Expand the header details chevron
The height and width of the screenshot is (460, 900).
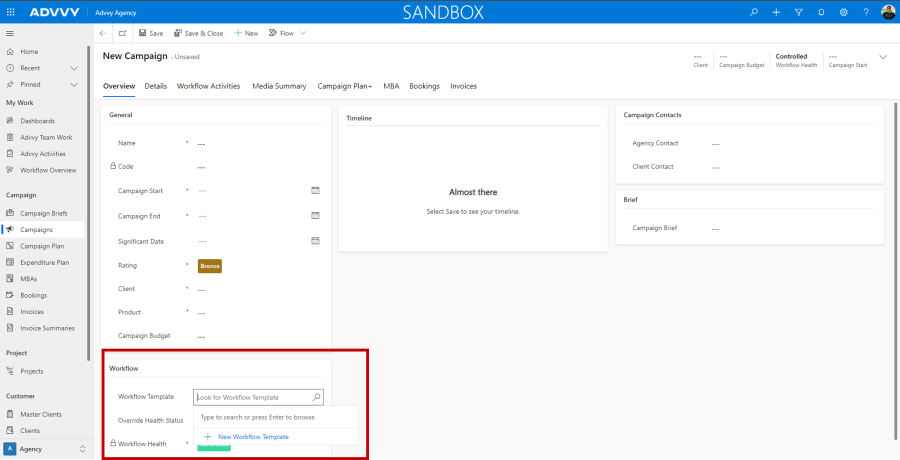(x=883, y=57)
